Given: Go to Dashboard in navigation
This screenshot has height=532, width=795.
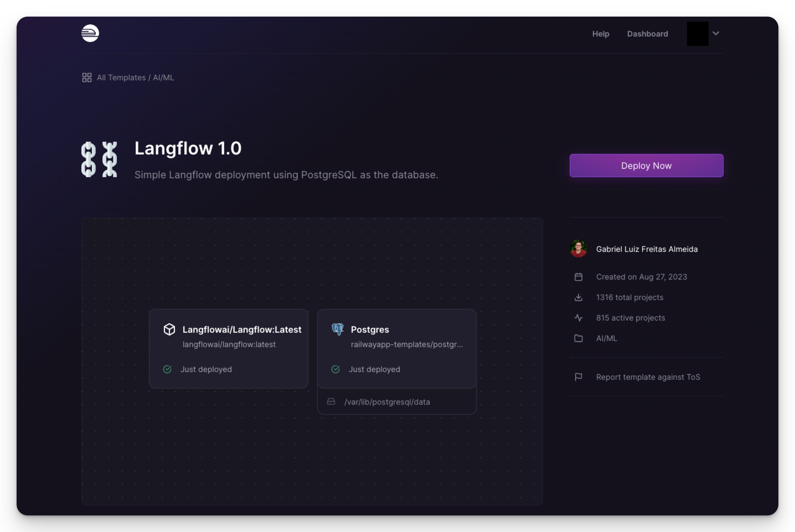Looking at the screenshot, I should 647,34.
